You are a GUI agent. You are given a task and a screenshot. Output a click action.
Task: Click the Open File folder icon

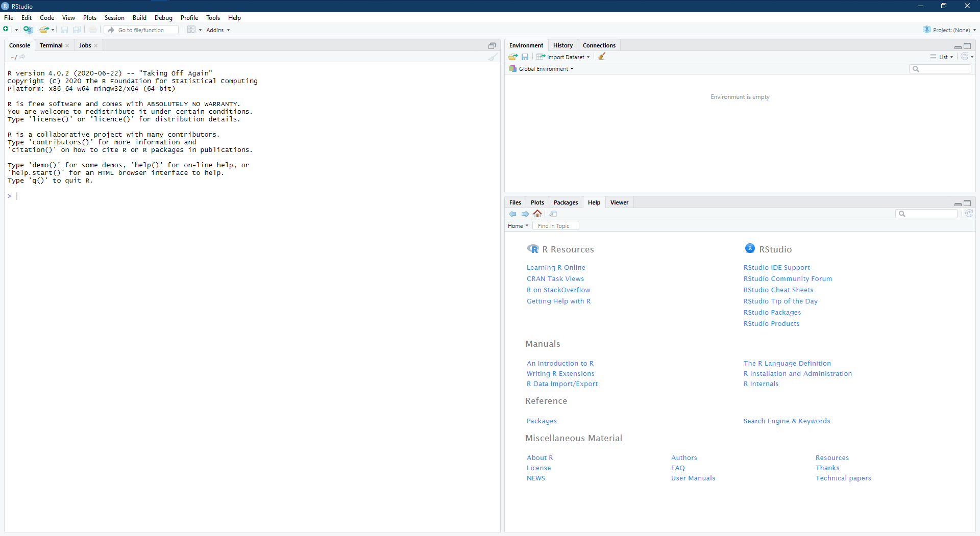[44, 30]
